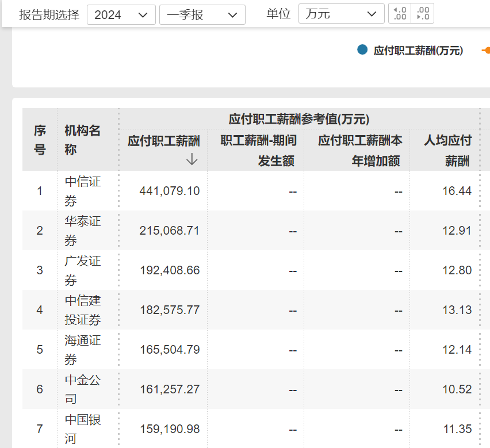Viewport: 490px width, 448px height.
Task: Click the orange legend marker on the right edge
Action: 487,51
